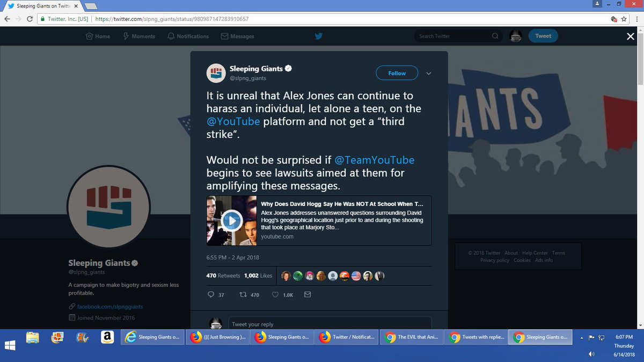The image size is (644, 362).
Task: Open the tweet options dropdown chevron next to Follow
Action: coord(428,73)
